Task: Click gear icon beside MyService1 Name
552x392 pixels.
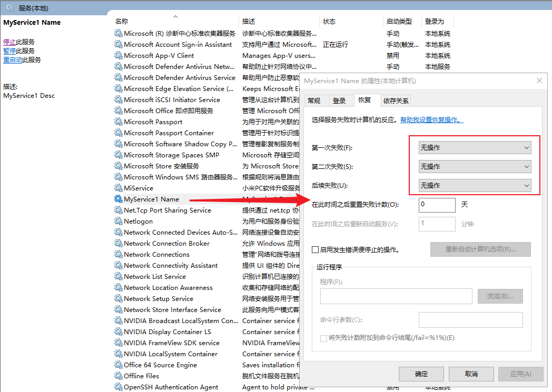Action: click(119, 199)
